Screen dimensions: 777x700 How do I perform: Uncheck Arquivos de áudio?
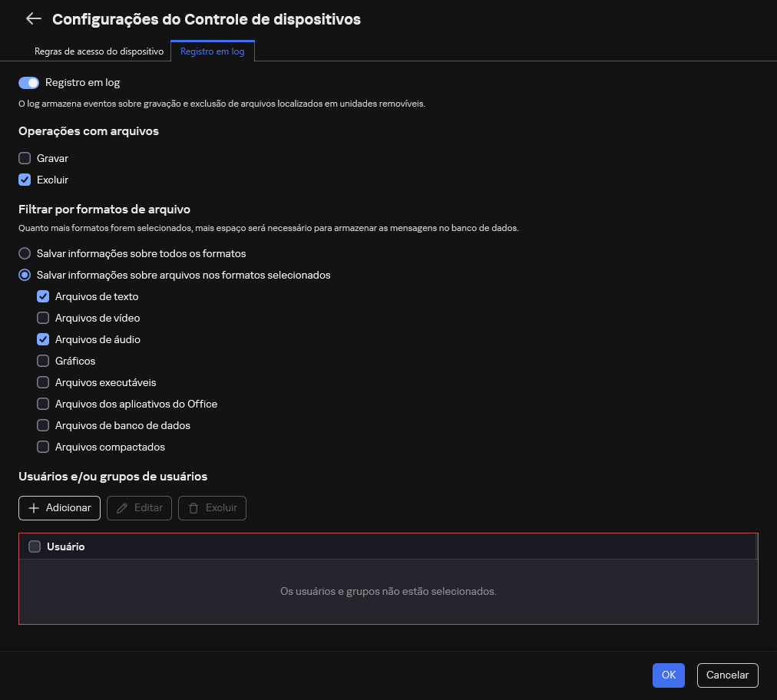pos(43,339)
